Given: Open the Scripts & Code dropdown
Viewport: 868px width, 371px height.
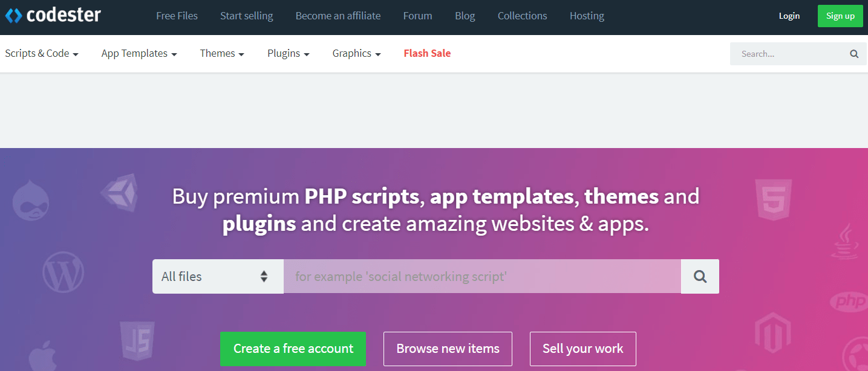Looking at the screenshot, I should [42, 53].
